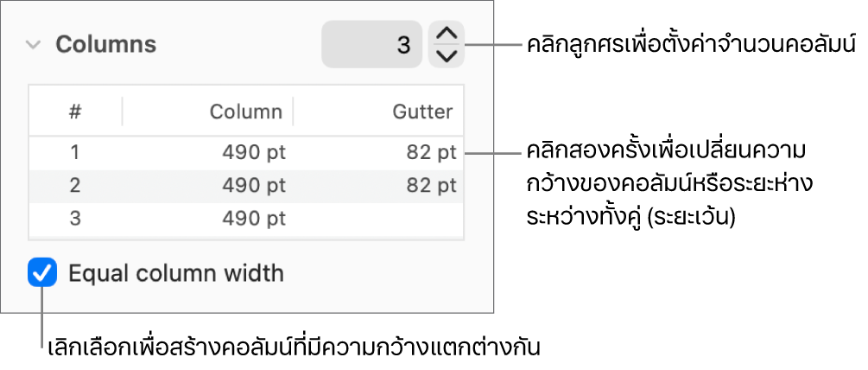Click the 490 pt width of column 3
The height and width of the screenshot is (370, 868).
[254, 219]
